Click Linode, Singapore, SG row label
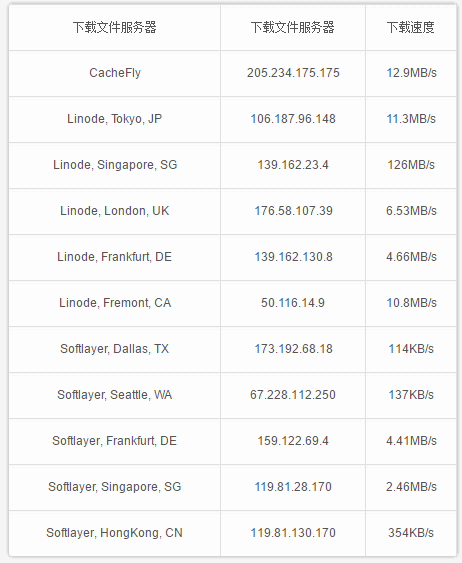Viewport: 462px width, 563px height. pyautogui.click(x=115, y=165)
